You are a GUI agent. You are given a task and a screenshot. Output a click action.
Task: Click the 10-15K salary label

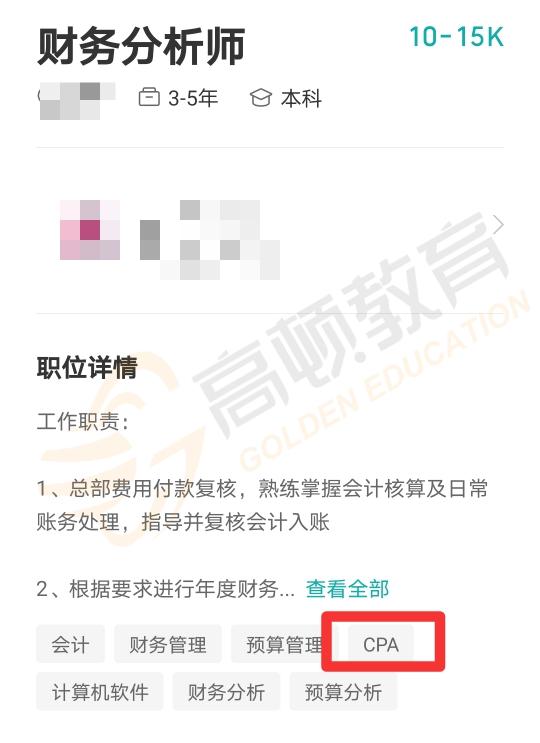pyautogui.click(x=456, y=36)
